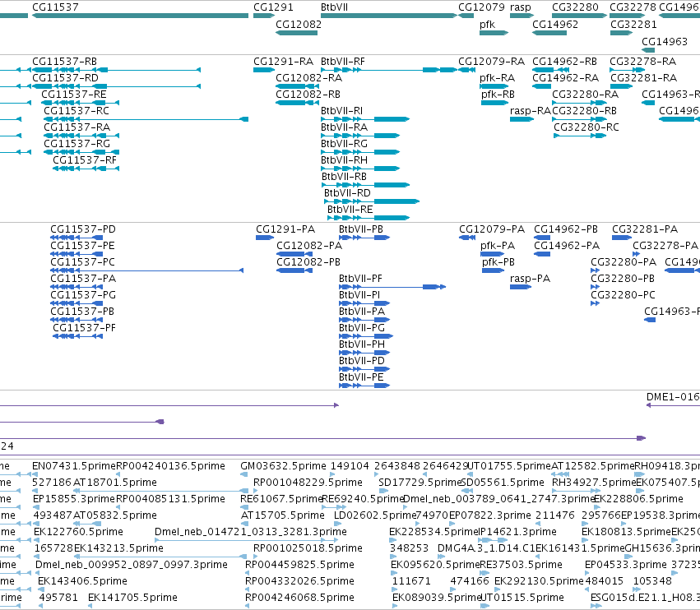Select protein BtbVII-PE

coord(364,386)
